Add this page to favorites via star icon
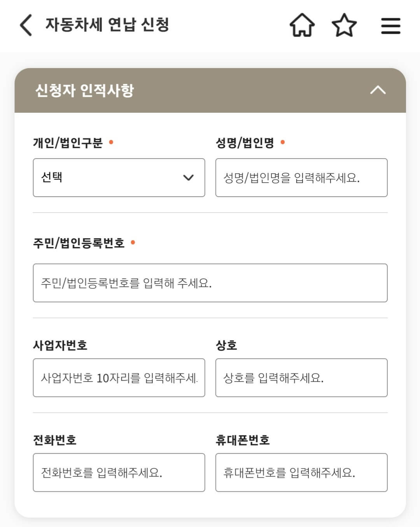Screen dimensions: 420x527 pyautogui.click(x=345, y=26)
